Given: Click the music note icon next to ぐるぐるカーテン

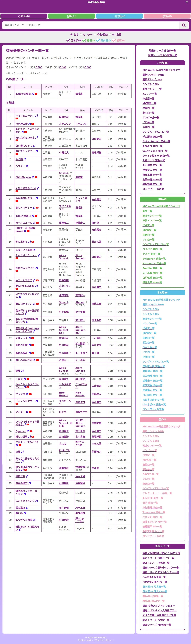Looking at the screenshot, I should (37, 115).
